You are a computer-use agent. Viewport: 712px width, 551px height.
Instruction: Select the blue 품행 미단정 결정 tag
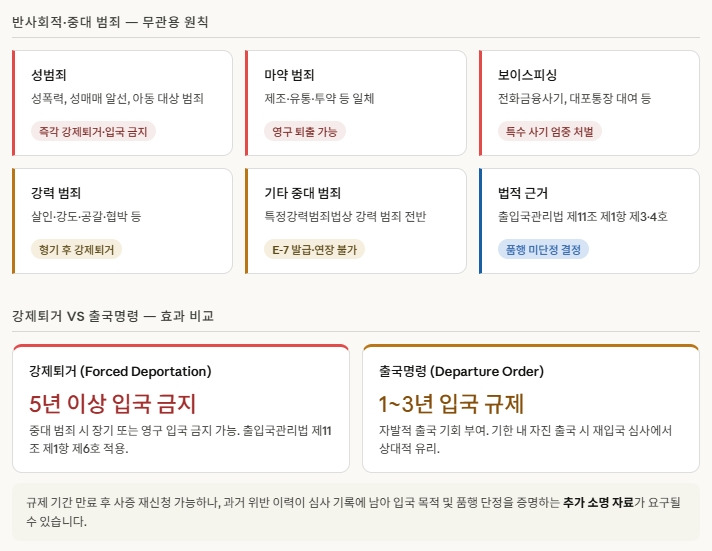pyautogui.click(x=543, y=249)
